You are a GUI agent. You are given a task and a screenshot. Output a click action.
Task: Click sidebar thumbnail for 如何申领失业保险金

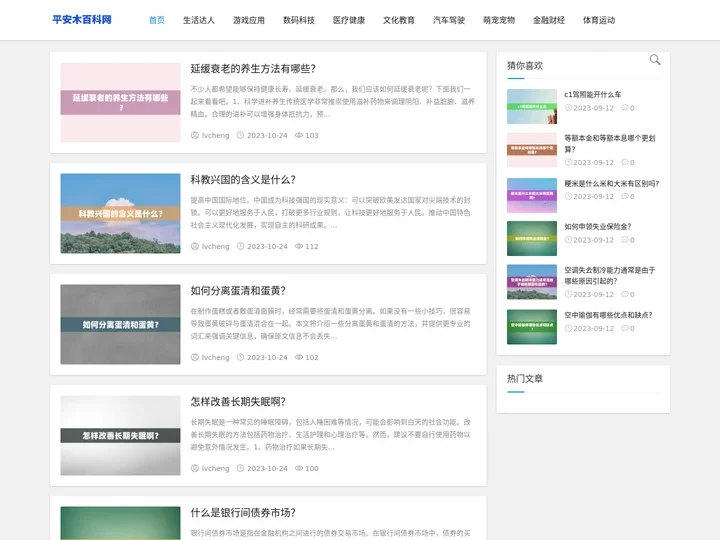(x=532, y=238)
